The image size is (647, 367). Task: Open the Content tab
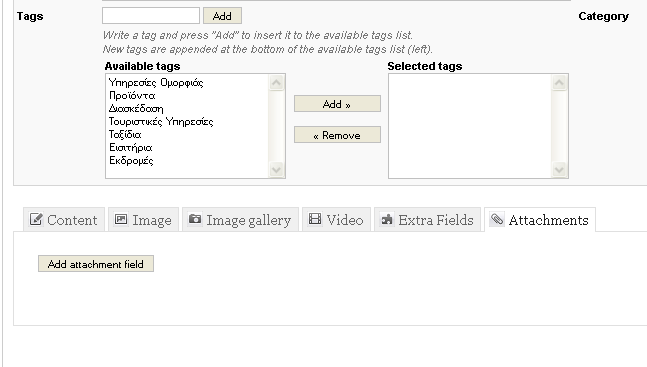pyautogui.click(x=64, y=220)
